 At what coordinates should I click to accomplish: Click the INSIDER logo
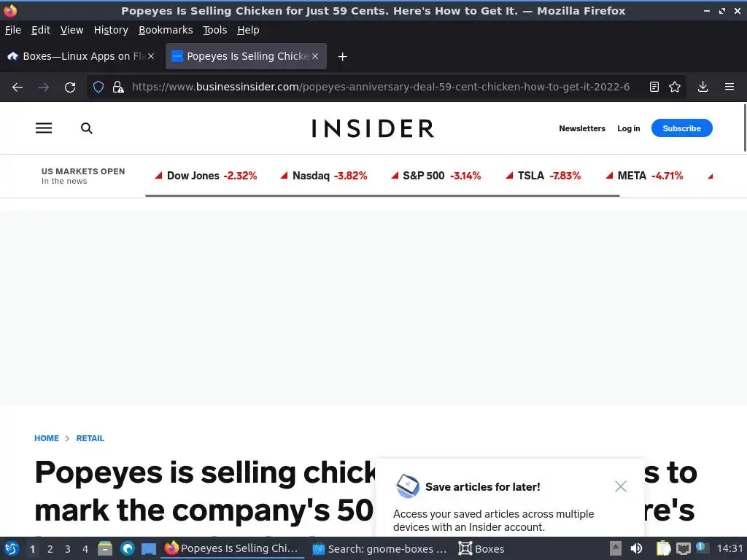click(373, 128)
